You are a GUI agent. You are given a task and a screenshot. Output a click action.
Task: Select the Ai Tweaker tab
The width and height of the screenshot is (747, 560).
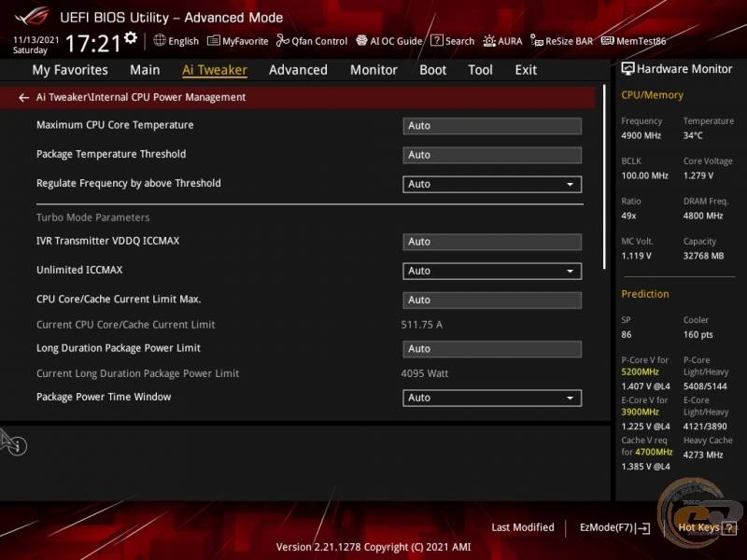tap(215, 70)
